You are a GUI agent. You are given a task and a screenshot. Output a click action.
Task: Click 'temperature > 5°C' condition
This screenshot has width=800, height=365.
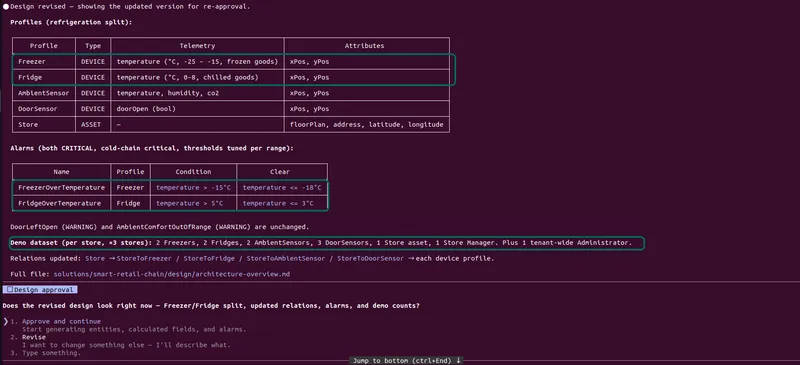point(191,204)
